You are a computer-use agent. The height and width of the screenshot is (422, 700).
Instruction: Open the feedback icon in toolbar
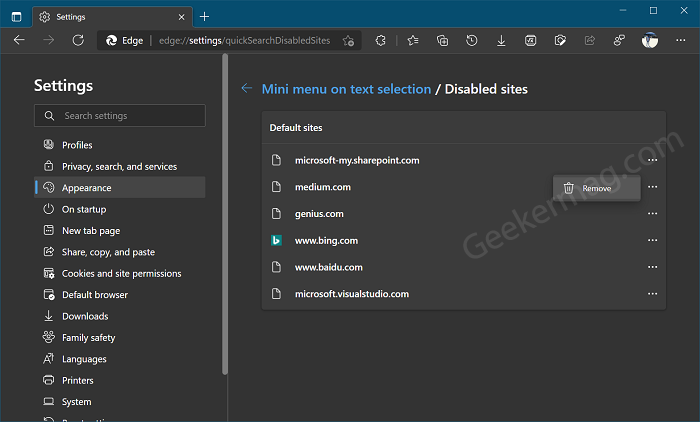(x=619, y=41)
